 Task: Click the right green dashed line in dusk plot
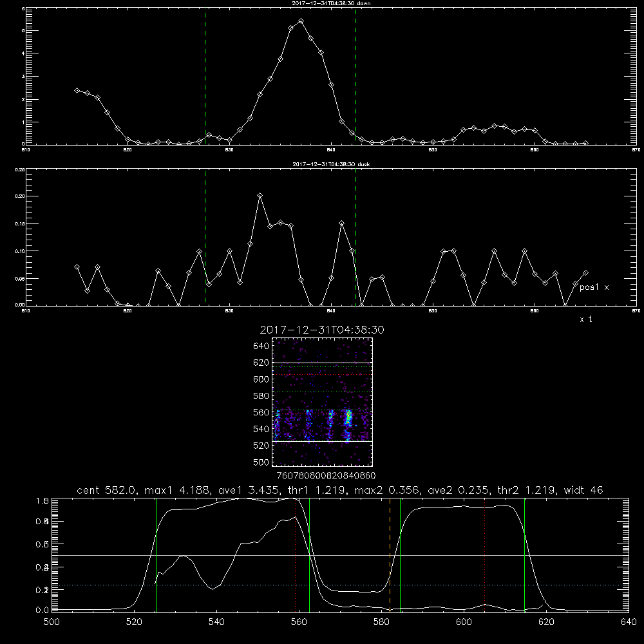point(355,237)
